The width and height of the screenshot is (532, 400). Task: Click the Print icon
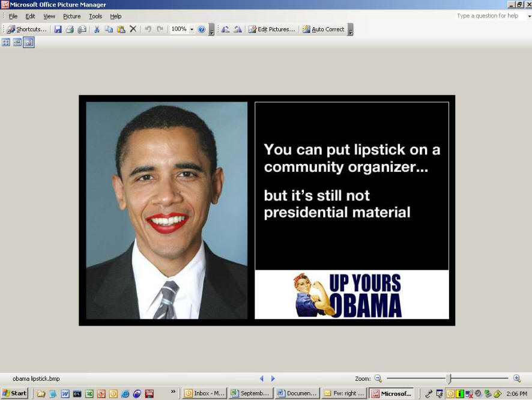[70, 29]
